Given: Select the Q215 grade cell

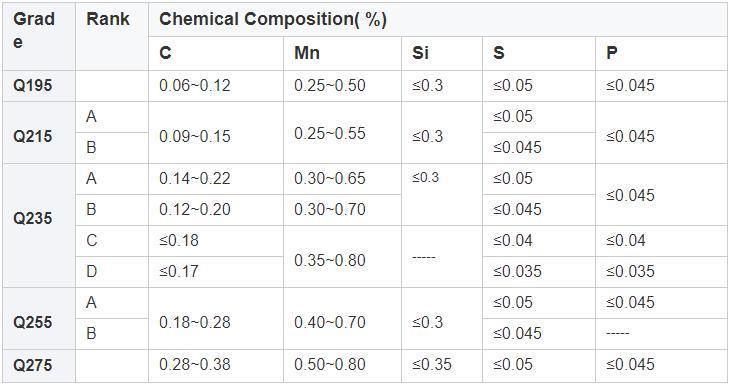Looking at the screenshot, I should tap(39, 133).
